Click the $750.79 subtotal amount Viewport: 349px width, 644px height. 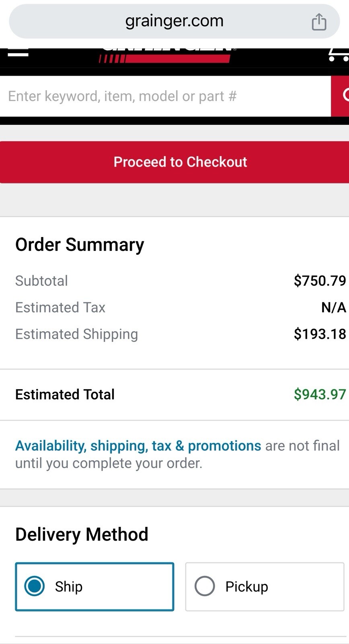320,281
